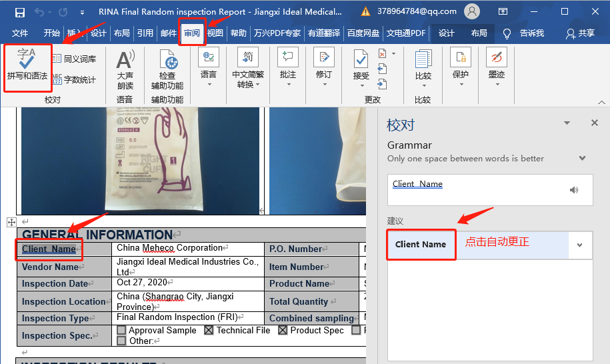Open the 百度网盘 tab

(363, 33)
